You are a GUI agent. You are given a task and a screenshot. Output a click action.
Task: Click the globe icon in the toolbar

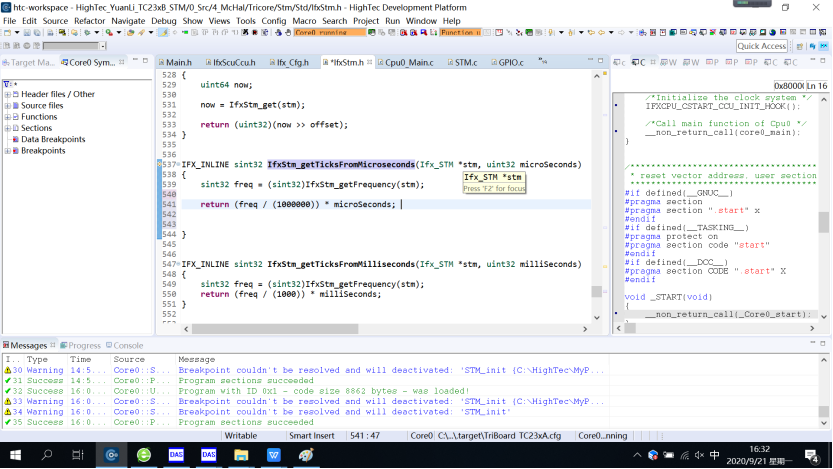[x=772, y=32]
